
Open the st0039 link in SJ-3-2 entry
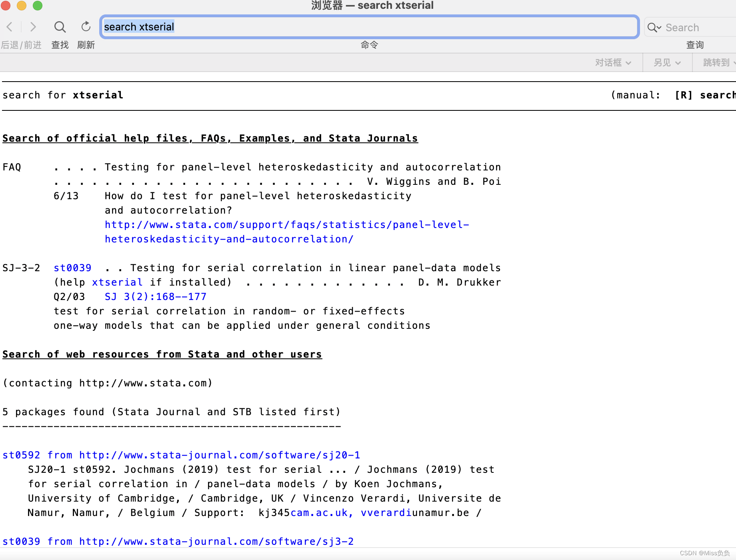[x=72, y=268]
